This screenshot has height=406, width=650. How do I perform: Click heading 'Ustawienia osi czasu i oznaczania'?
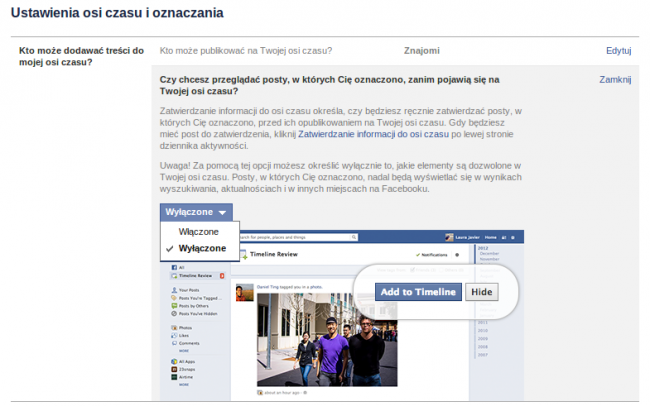pyautogui.click(x=117, y=13)
